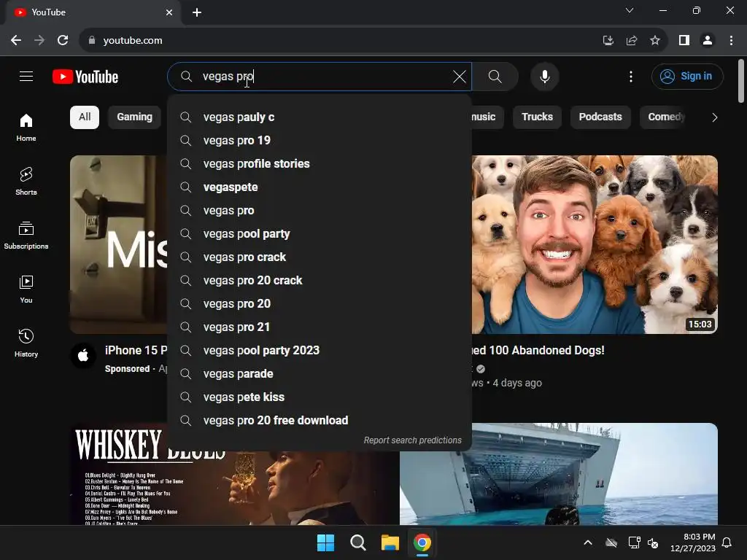Close the YouTube browser tab
This screenshot has height=560, width=747.
coord(169,12)
